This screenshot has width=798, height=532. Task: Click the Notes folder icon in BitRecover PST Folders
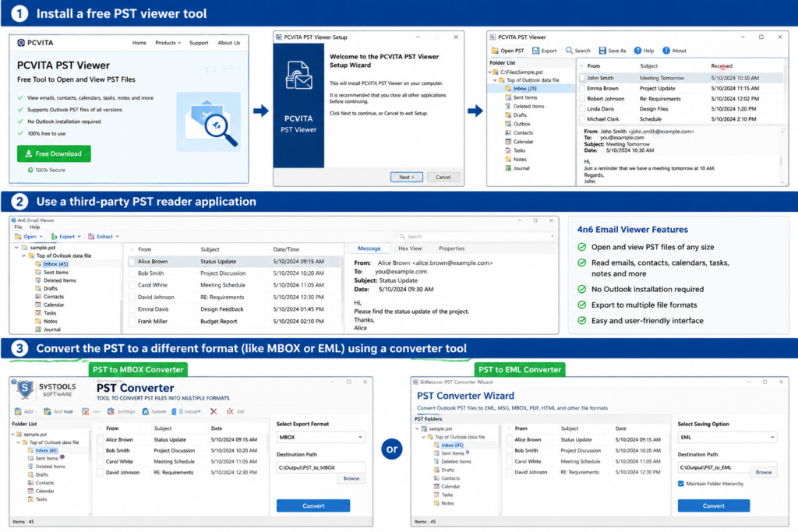coord(436,503)
